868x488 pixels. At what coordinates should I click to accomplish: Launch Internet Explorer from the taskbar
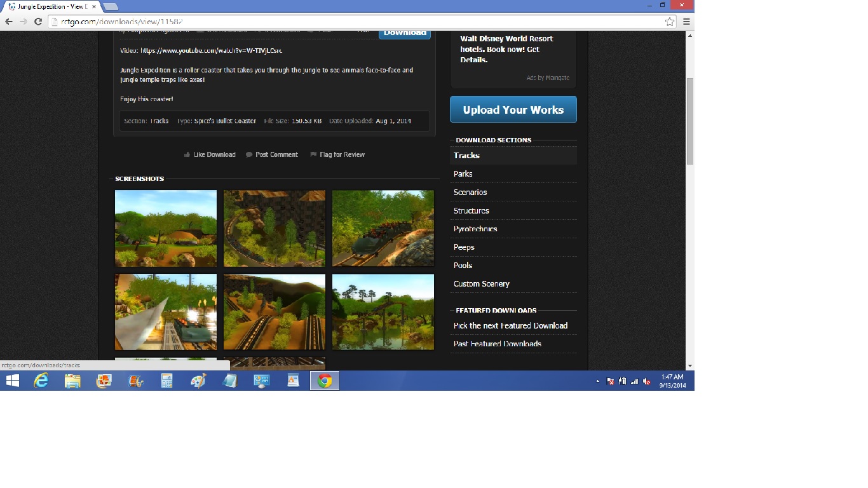pyautogui.click(x=41, y=381)
